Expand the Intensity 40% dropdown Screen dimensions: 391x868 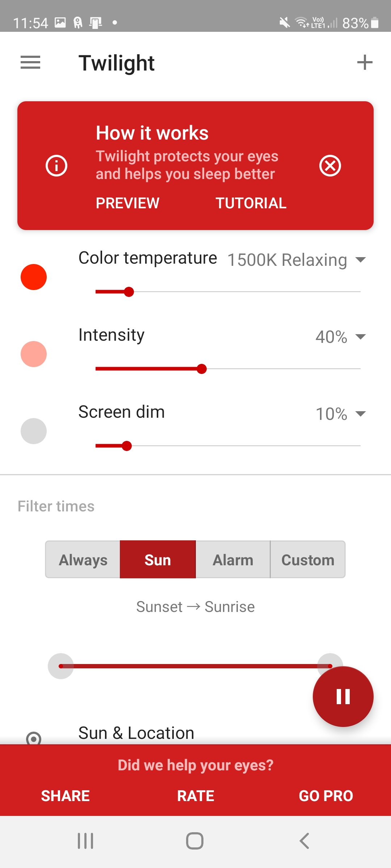340,337
